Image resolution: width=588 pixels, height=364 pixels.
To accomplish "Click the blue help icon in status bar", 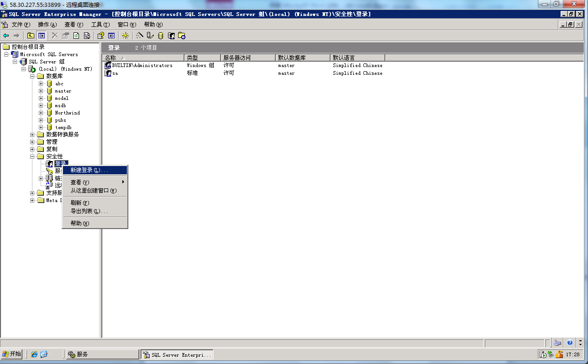I will tap(570, 343).
